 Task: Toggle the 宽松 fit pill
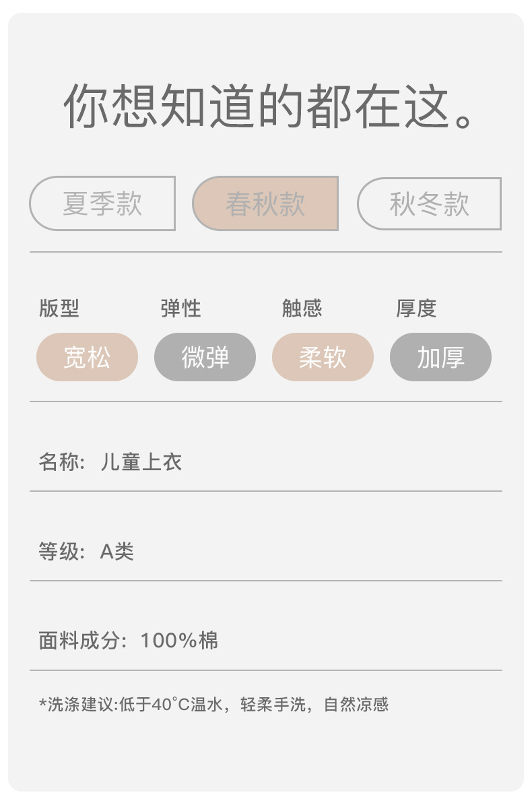click(x=87, y=357)
